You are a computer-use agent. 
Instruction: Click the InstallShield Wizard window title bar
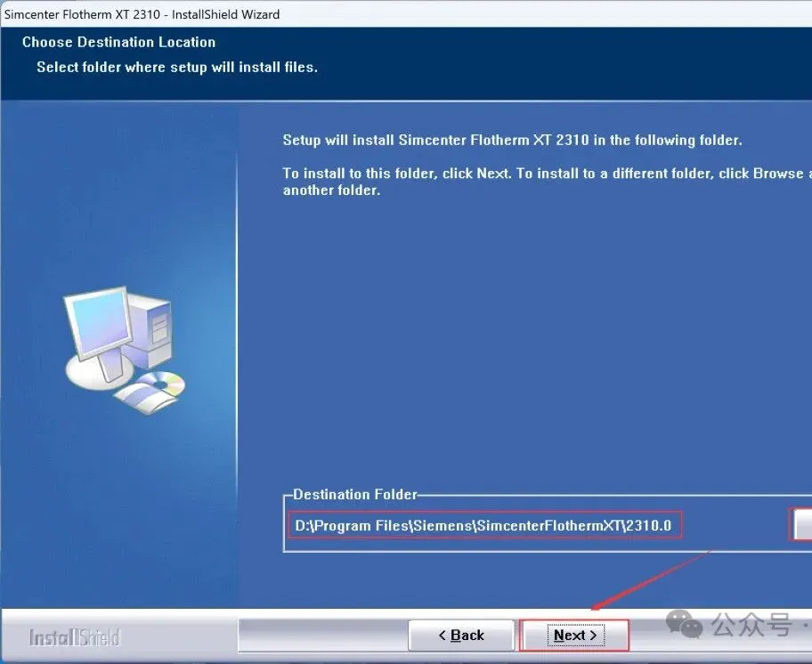click(x=406, y=14)
